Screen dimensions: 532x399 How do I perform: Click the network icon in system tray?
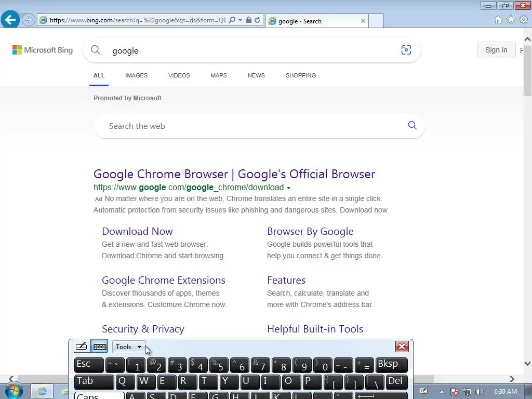point(467,392)
